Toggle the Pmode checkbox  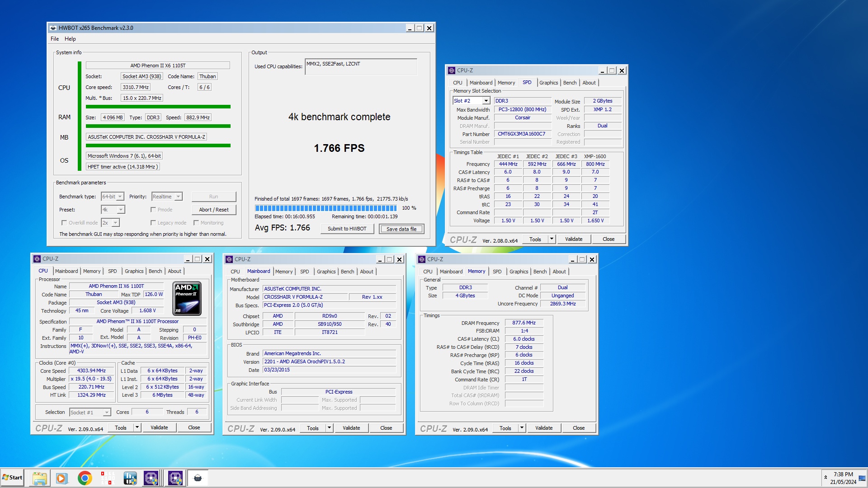[x=153, y=210]
